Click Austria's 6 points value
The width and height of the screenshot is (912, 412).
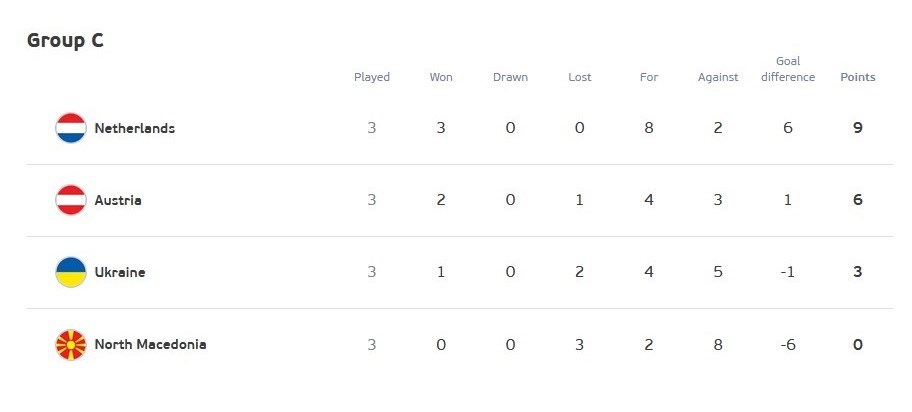[x=858, y=200]
